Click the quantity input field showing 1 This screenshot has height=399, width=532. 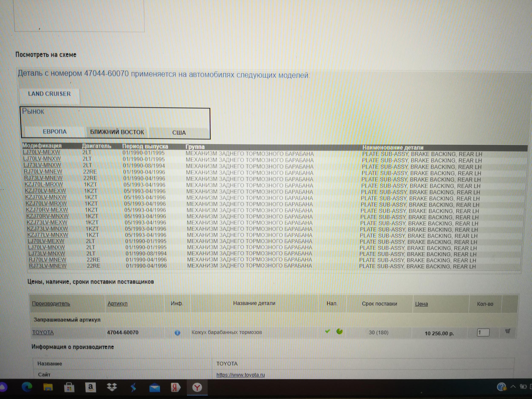tap(483, 333)
